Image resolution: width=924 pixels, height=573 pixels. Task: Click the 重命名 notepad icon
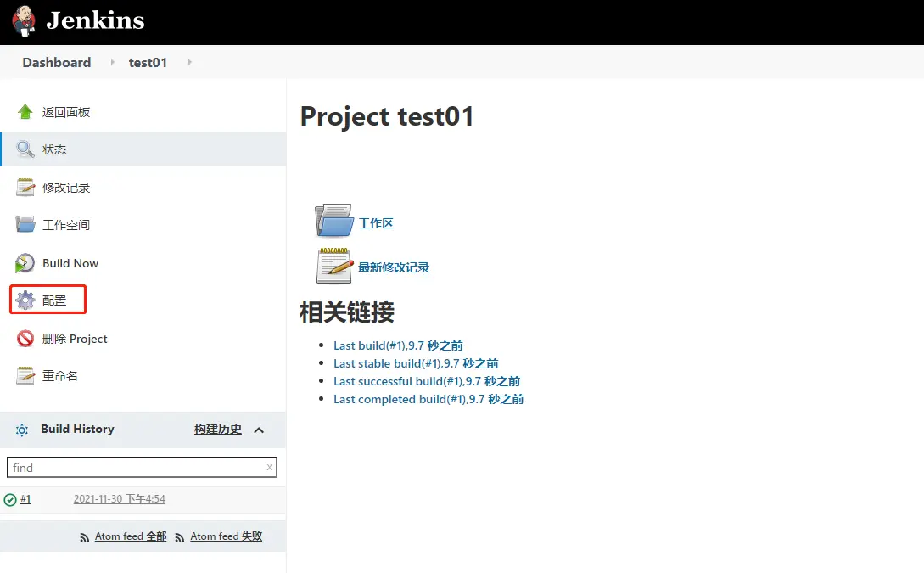pyautogui.click(x=25, y=375)
